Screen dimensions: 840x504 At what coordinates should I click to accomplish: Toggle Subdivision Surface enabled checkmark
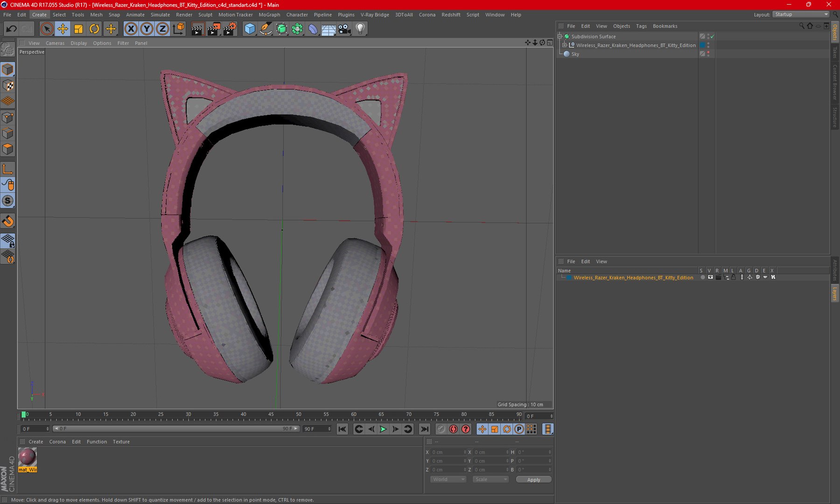(713, 36)
